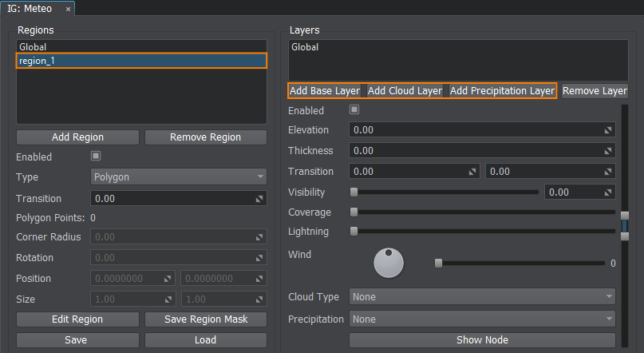Click the region Transition field drag-adjust icon

pyautogui.click(x=259, y=199)
